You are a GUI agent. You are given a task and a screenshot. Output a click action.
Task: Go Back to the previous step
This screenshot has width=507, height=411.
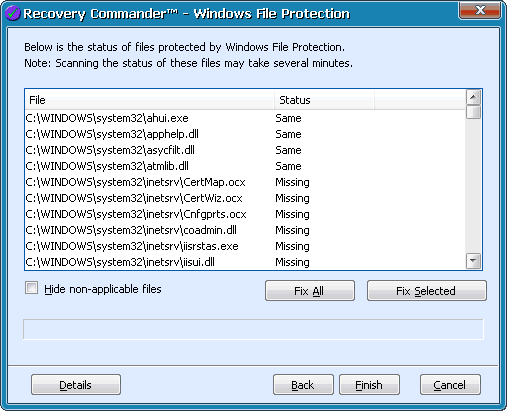[303, 385]
